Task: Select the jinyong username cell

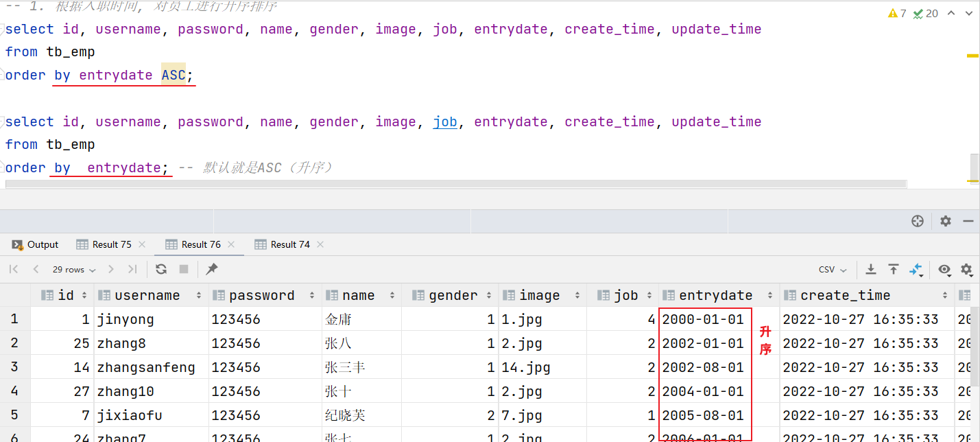Action: (x=152, y=319)
